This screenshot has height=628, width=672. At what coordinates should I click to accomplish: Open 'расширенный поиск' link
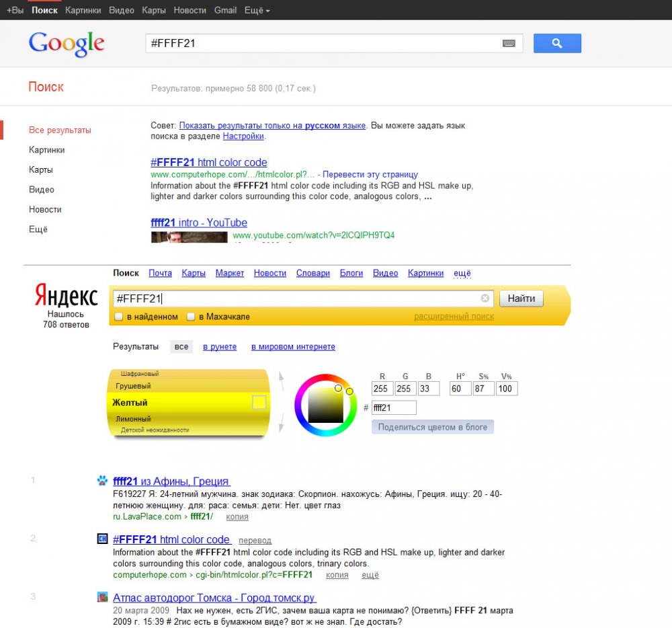tap(454, 317)
